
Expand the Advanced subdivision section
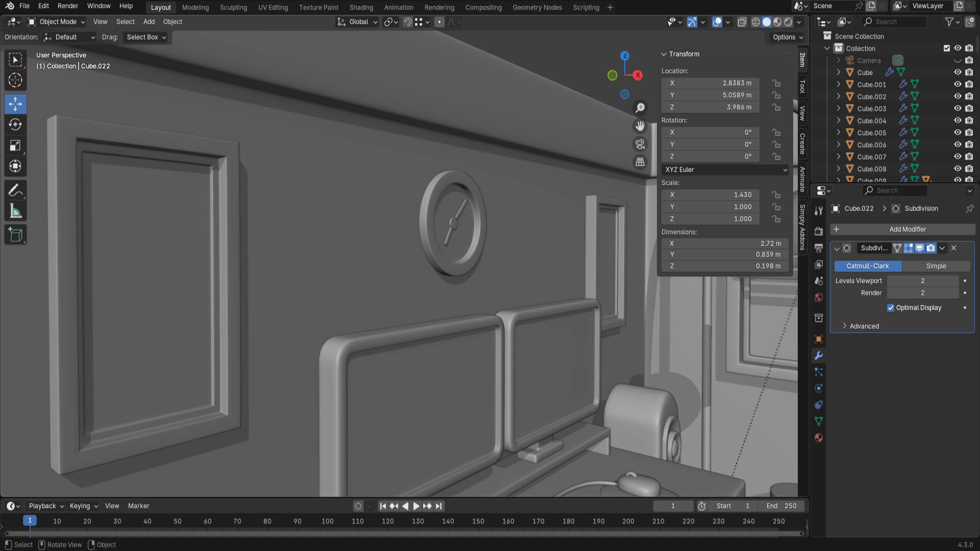[x=864, y=326]
